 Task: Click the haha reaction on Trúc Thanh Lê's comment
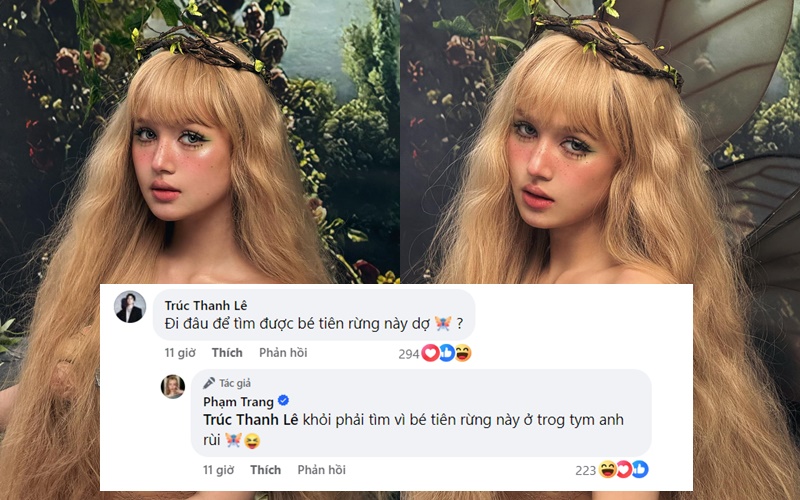click(463, 353)
